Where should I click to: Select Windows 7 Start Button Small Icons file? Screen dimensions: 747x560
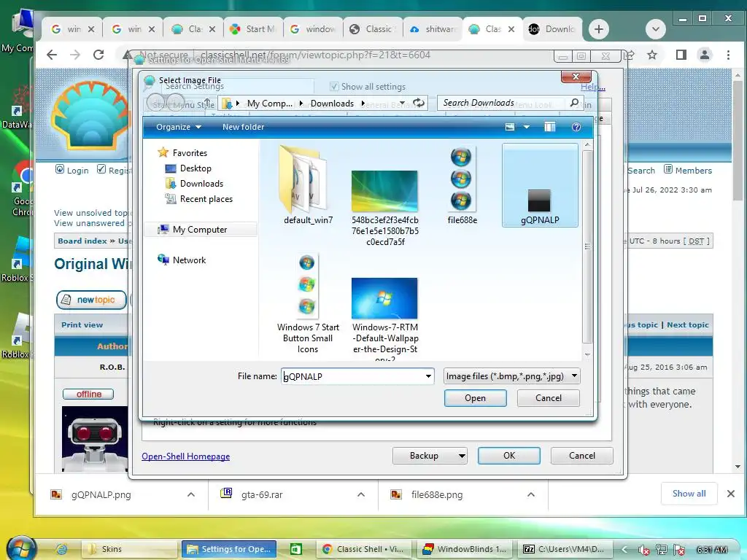pos(308,304)
